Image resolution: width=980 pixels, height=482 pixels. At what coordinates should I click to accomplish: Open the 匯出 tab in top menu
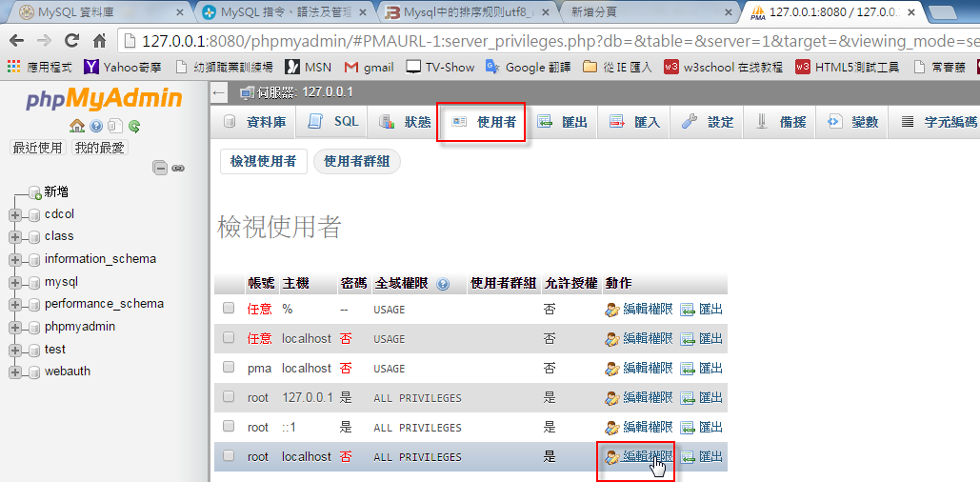tap(561, 122)
